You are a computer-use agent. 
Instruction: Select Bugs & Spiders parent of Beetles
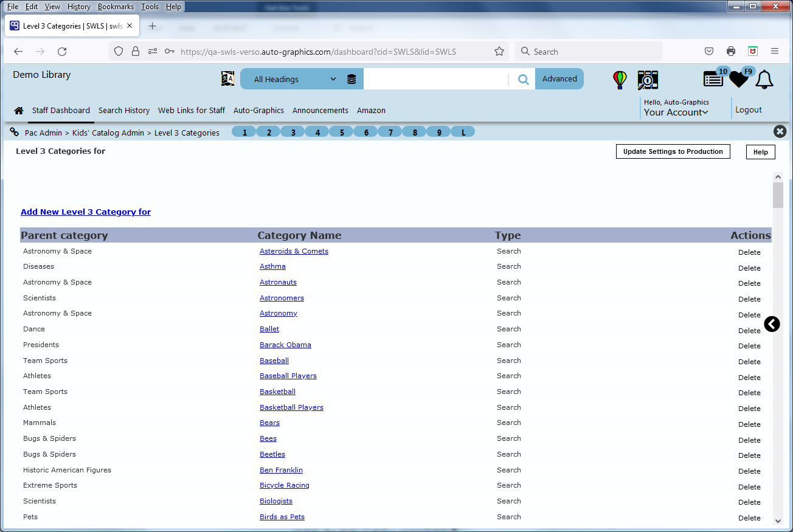pos(50,454)
